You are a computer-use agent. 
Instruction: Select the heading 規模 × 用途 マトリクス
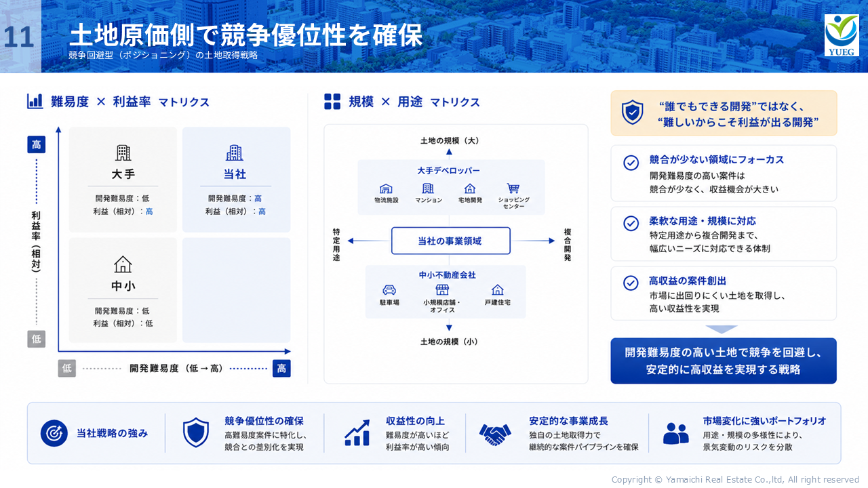click(414, 102)
